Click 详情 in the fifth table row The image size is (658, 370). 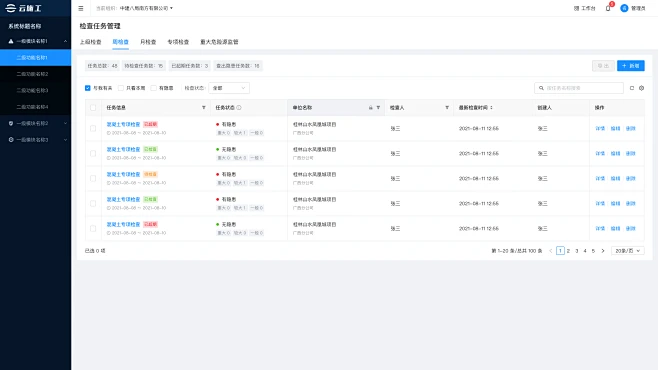600,229
